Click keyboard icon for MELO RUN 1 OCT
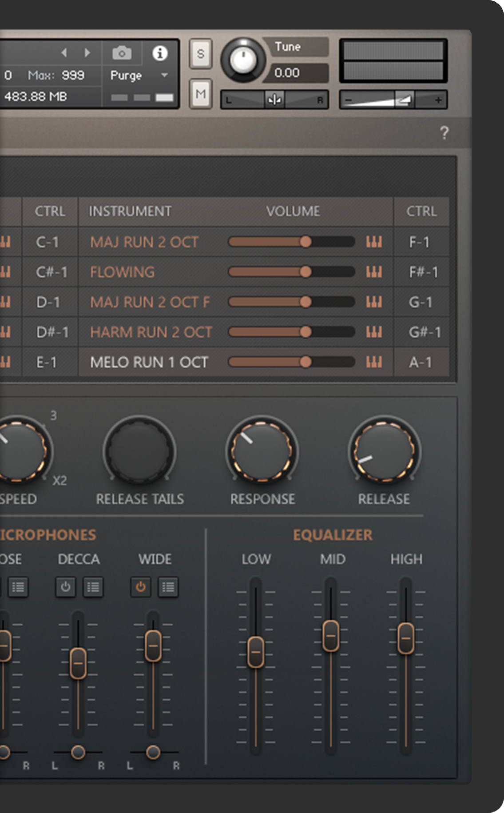The width and height of the screenshot is (504, 813). coord(373,362)
